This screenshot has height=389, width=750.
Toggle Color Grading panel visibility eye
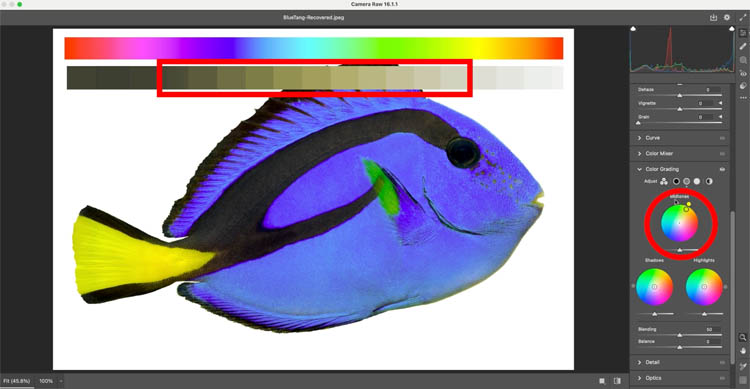(x=722, y=169)
